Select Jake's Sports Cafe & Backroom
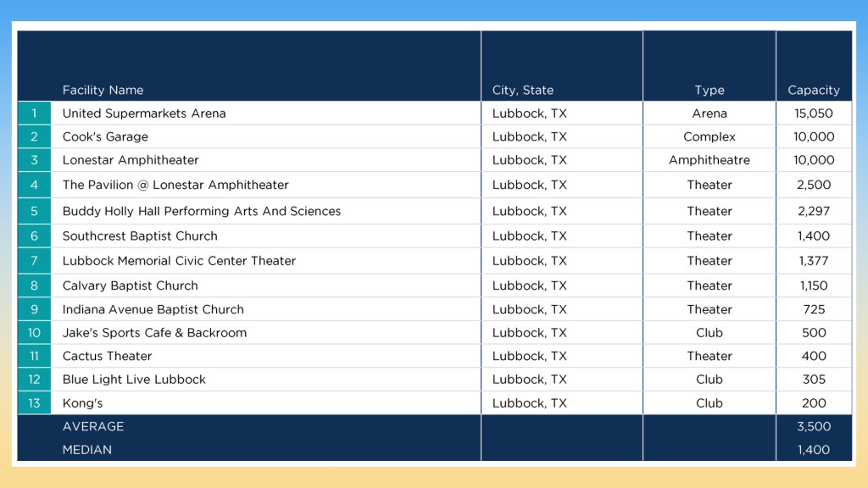The image size is (868, 488). coord(154,333)
